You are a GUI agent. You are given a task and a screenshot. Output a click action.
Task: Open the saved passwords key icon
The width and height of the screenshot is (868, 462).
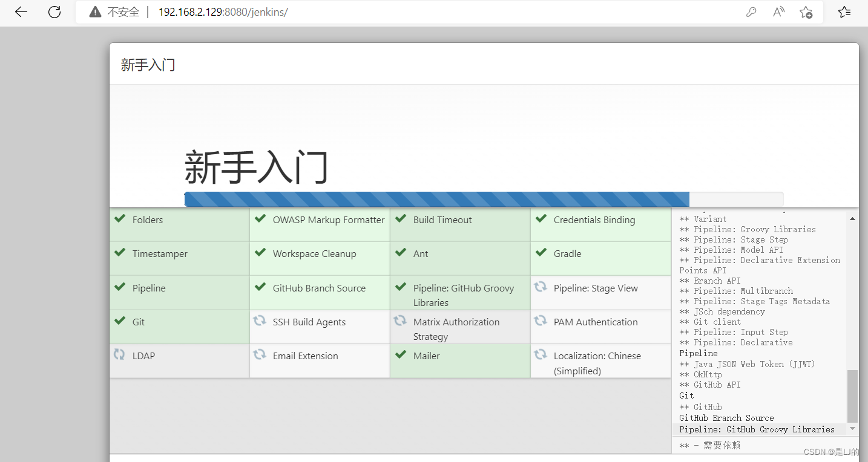click(x=751, y=12)
